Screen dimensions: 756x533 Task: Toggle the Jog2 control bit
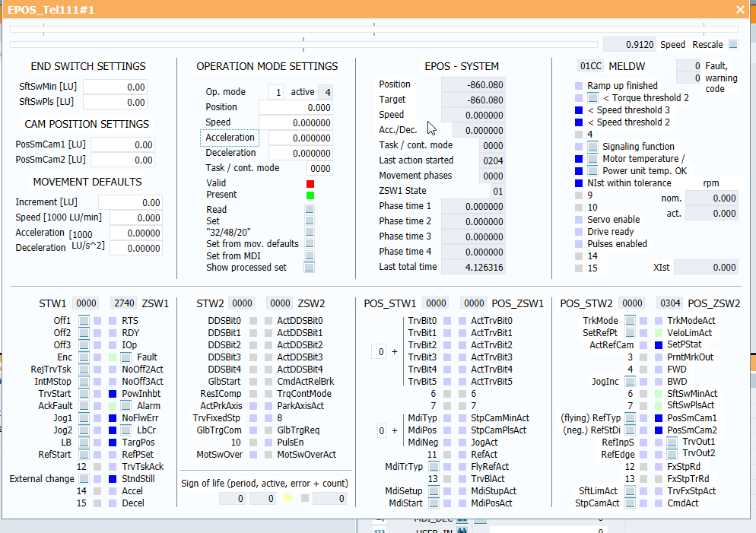[x=84, y=430]
